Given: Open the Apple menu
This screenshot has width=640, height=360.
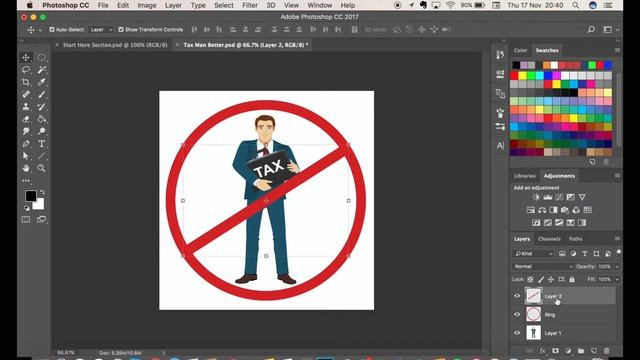Looking at the screenshot, I should pyautogui.click(x=29, y=5).
